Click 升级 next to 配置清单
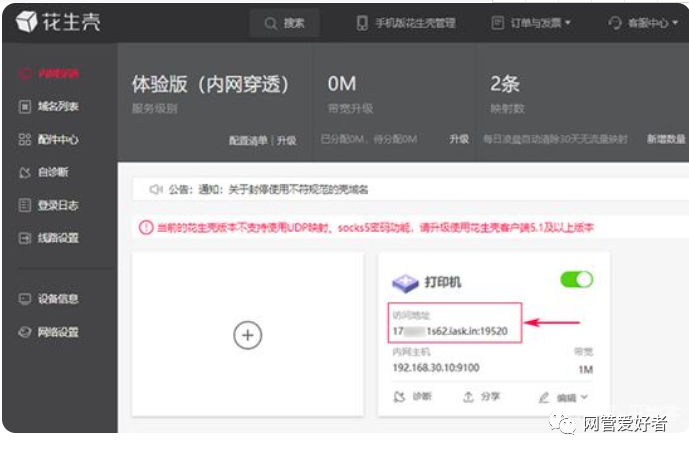This screenshot has height=454, width=689. tap(286, 140)
